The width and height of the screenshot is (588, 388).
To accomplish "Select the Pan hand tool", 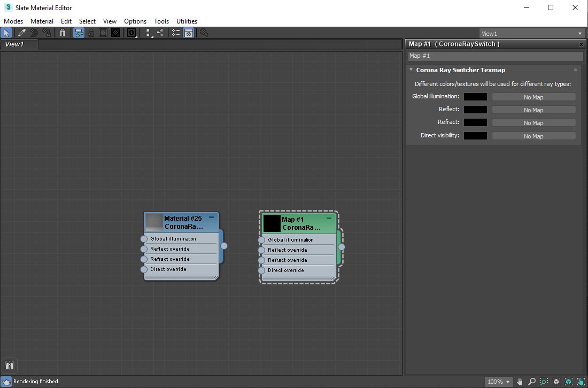I will tap(520, 382).
